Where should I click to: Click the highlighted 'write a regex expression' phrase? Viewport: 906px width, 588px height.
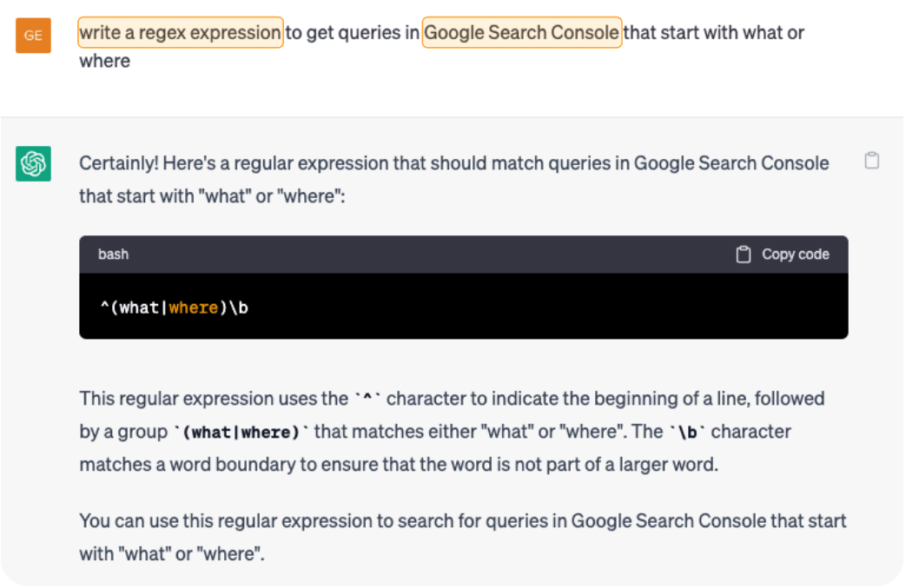click(x=180, y=33)
